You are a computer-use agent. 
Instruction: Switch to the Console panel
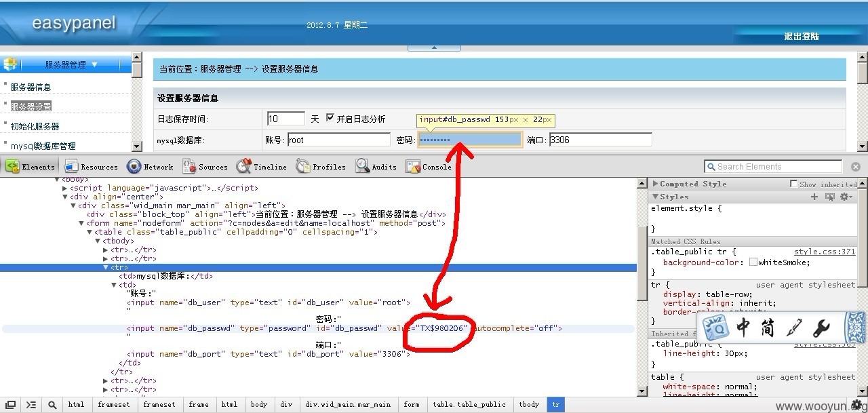click(429, 166)
